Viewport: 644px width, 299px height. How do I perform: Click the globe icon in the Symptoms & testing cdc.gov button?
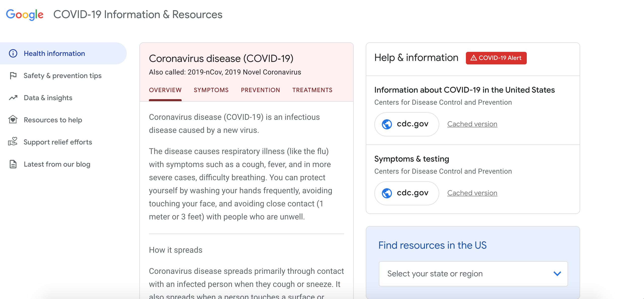pos(387,193)
